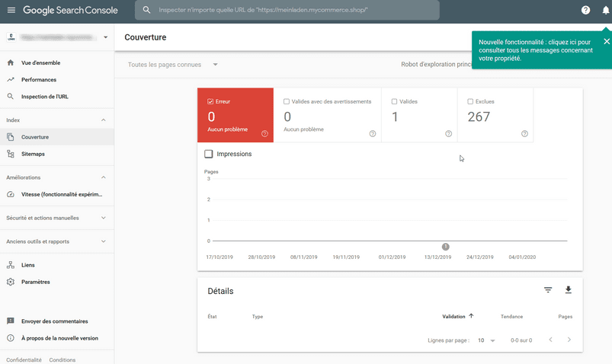This screenshot has width=612, height=364.
Task: Click the Validation sort arrow
Action: click(471, 316)
